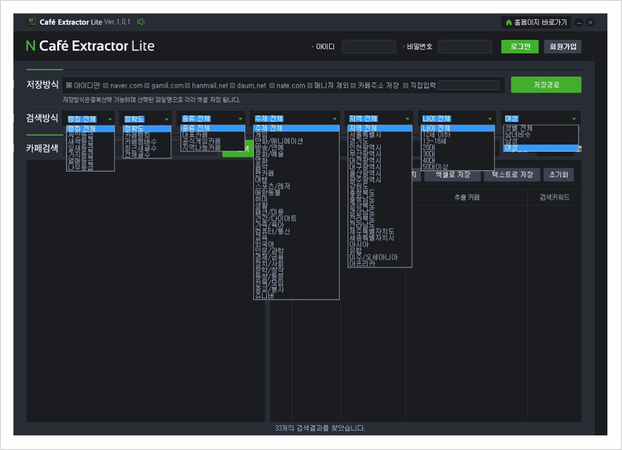The width and height of the screenshot is (622, 450).
Task: Choose 건강/다이어트 topic option
Action: [276, 218]
